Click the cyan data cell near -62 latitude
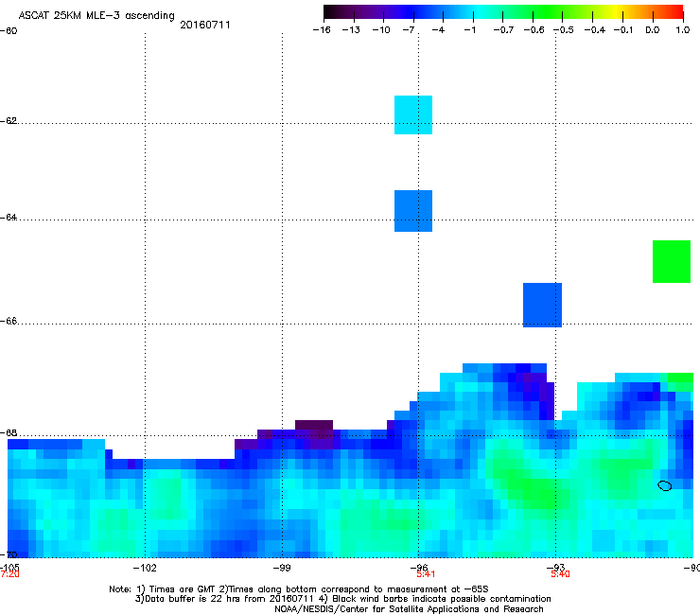 point(413,114)
